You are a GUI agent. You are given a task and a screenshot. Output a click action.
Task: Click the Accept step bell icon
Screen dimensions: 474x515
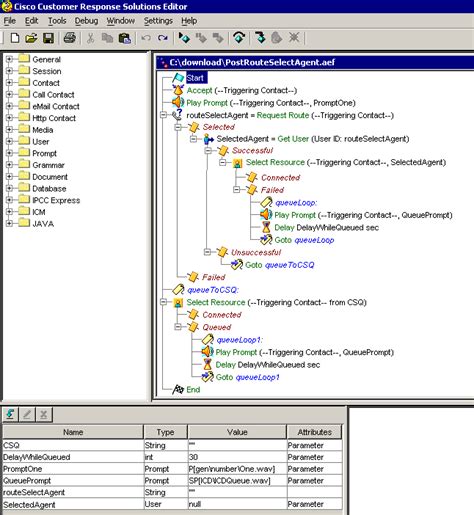[178, 90]
